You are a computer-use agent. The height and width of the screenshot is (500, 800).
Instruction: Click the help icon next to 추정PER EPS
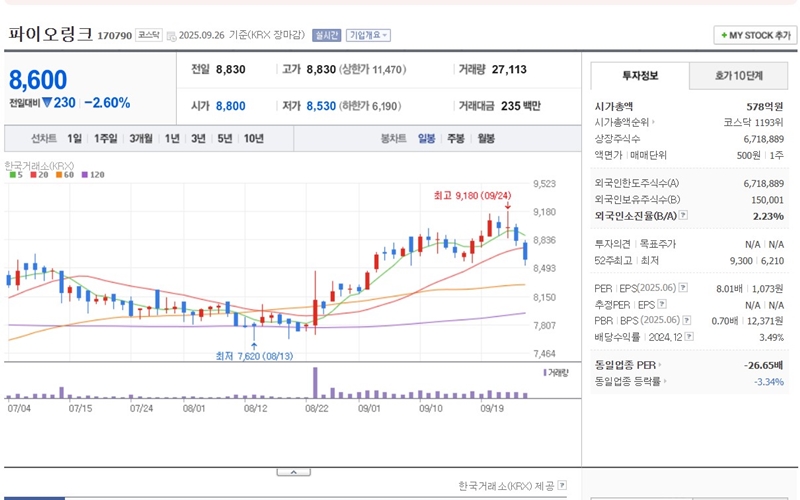pos(662,304)
